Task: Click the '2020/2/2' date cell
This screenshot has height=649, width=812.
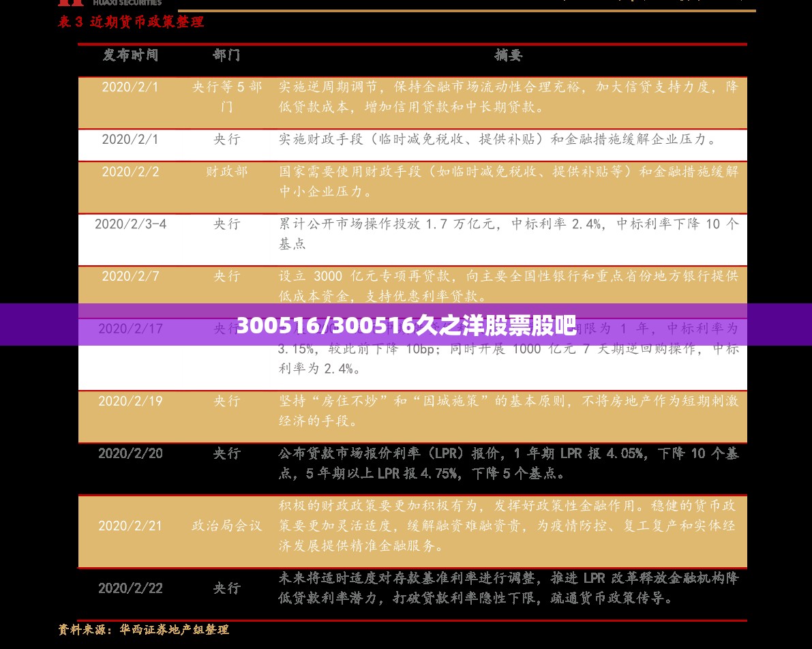Action: click(x=130, y=172)
